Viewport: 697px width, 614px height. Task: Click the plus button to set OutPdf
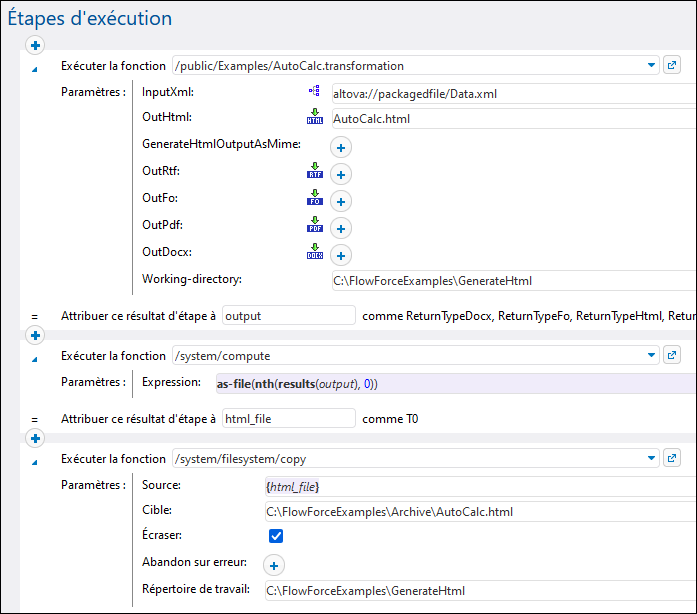pos(340,228)
